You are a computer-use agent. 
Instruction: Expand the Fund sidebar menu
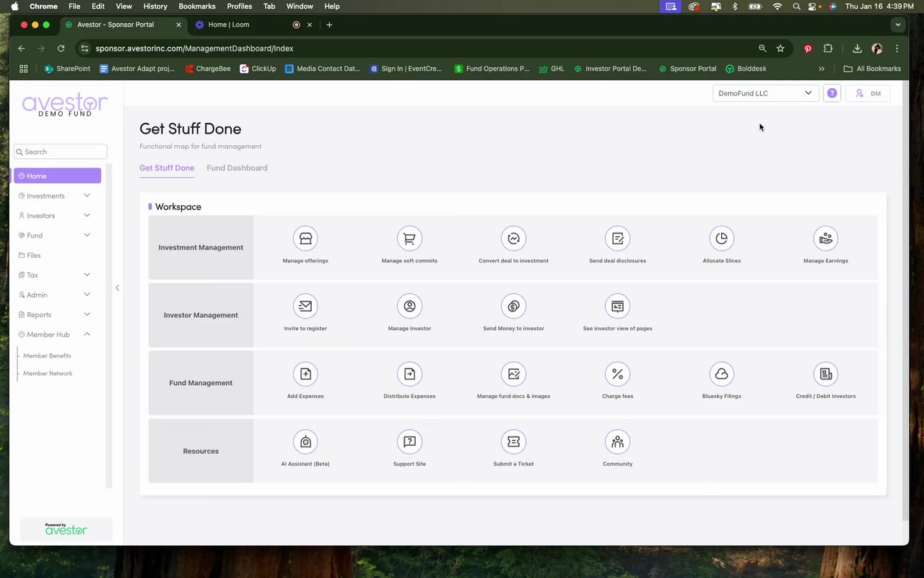coord(57,236)
